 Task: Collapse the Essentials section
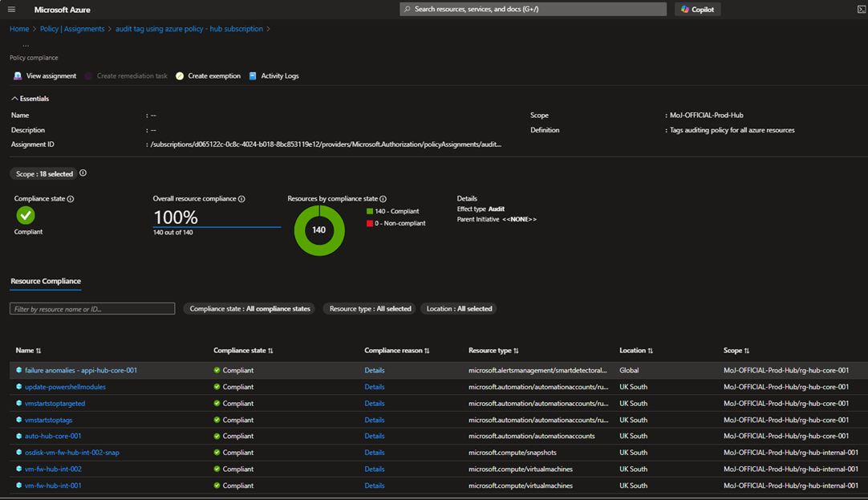tap(30, 99)
